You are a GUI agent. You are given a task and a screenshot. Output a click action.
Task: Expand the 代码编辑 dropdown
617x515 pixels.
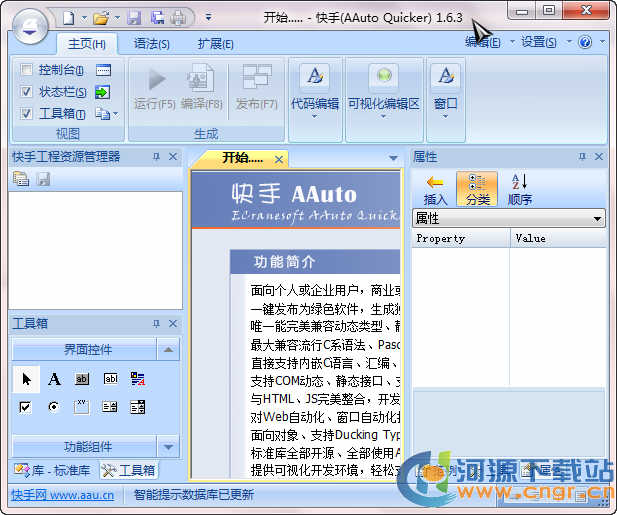(315, 116)
